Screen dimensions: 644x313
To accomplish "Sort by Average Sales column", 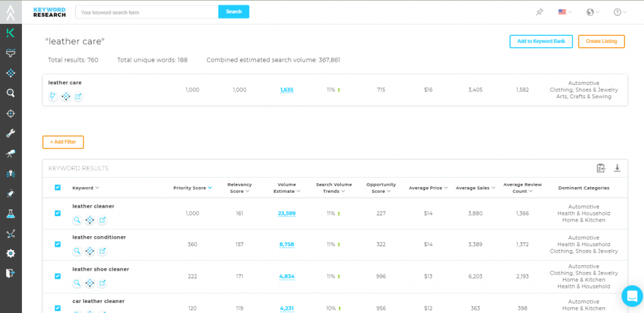I will 475,188.
